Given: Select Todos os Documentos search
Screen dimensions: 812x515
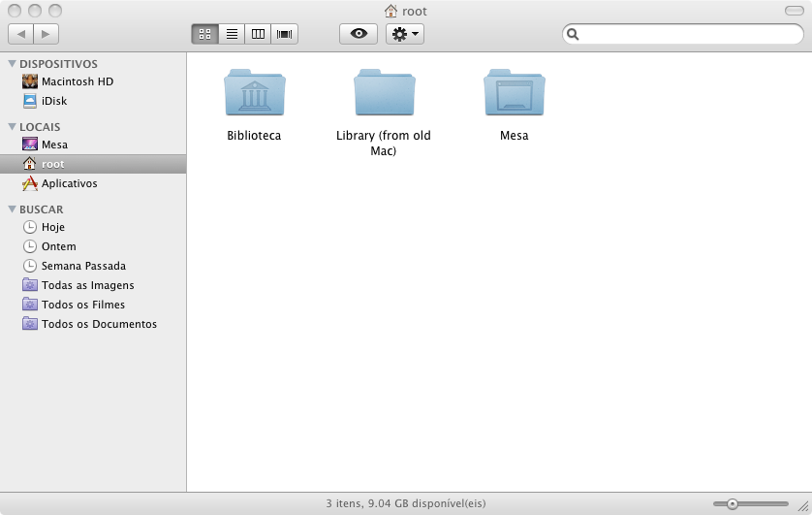Looking at the screenshot, I should click(x=93, y=324).
